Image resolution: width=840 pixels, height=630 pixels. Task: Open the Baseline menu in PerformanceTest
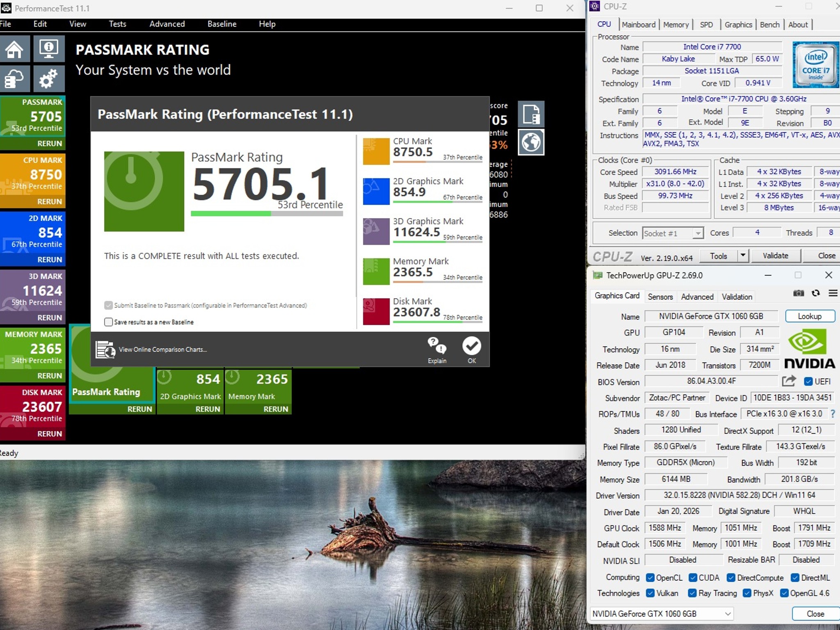(x=222, y=24)
